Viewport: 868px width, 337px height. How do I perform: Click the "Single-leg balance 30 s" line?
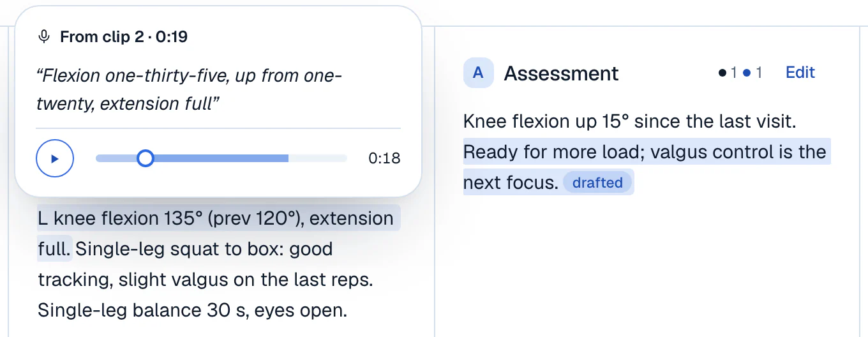192,310
